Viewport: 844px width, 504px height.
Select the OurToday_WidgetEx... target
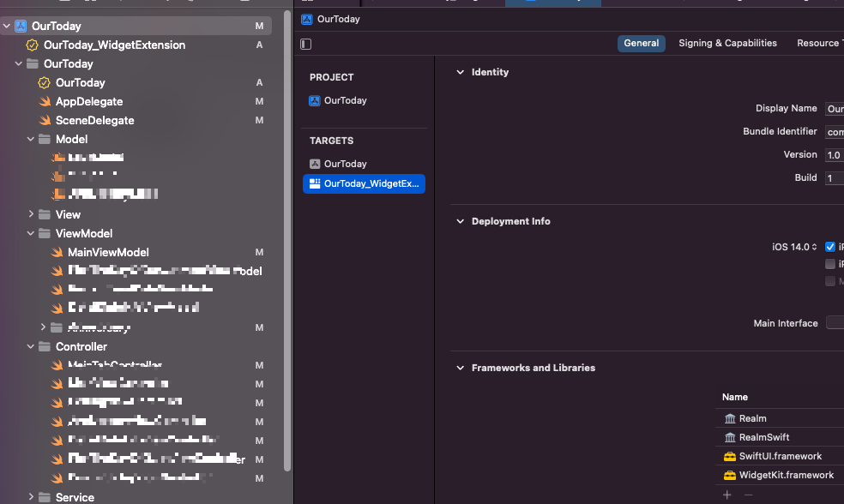(364, 184)
